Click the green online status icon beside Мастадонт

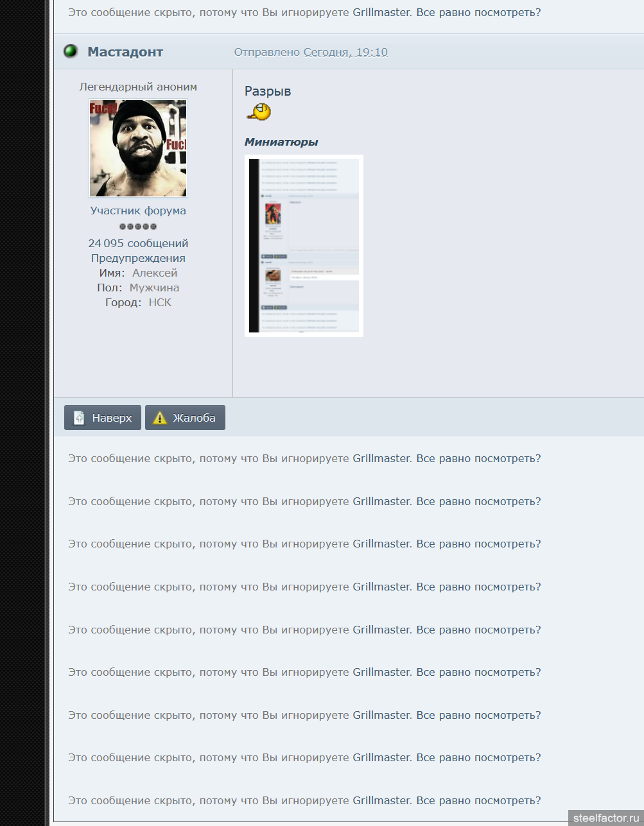71,51
